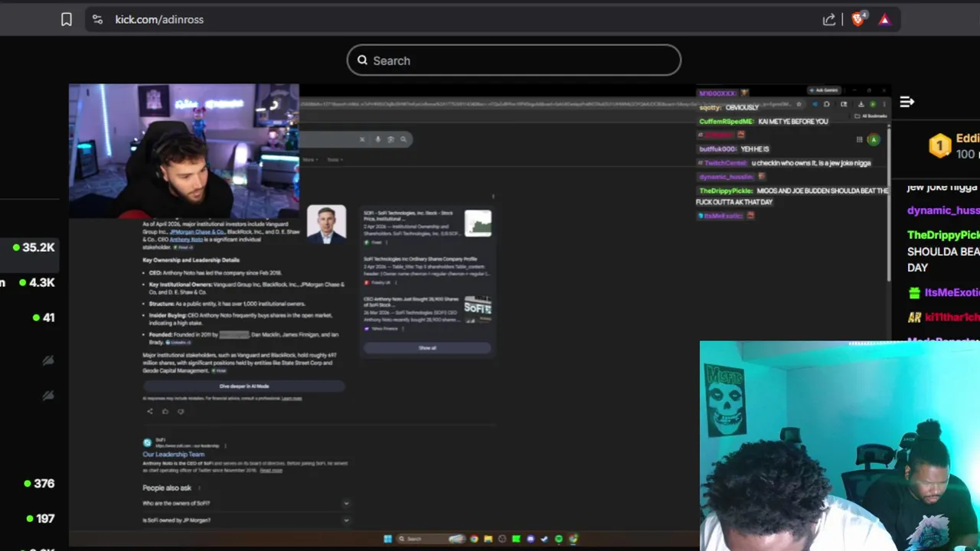Viewport: 980px width, 551px height.
Task: Open site settings icon beside the URL
Action: click(97, 20)
